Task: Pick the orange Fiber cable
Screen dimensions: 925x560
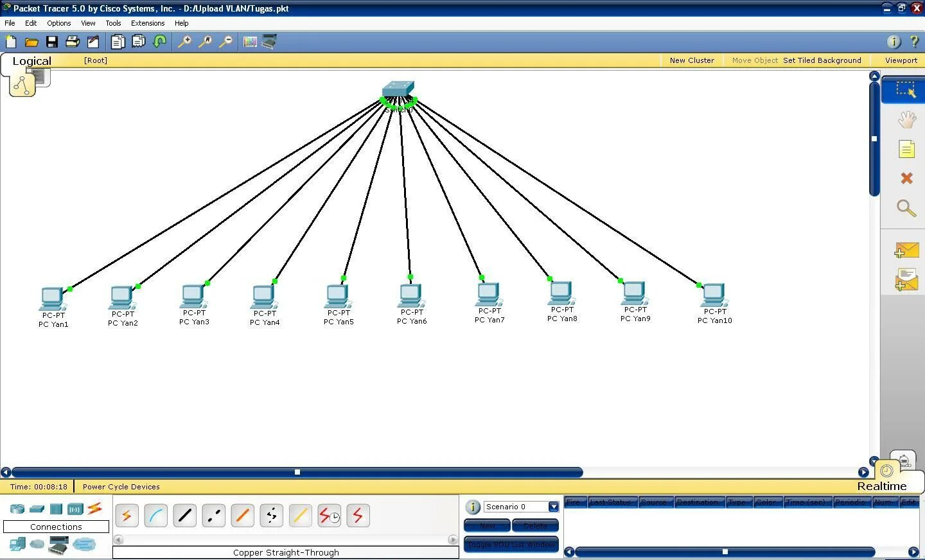Action: point(242,516)
